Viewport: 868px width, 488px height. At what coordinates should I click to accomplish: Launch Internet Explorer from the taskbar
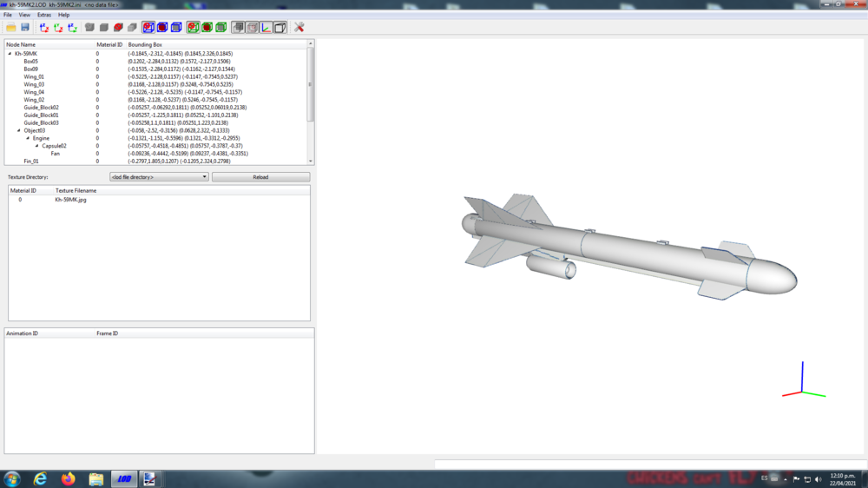point(41,479)
